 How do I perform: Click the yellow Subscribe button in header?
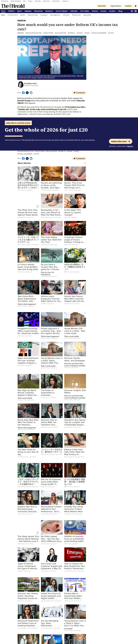(102, 6)
